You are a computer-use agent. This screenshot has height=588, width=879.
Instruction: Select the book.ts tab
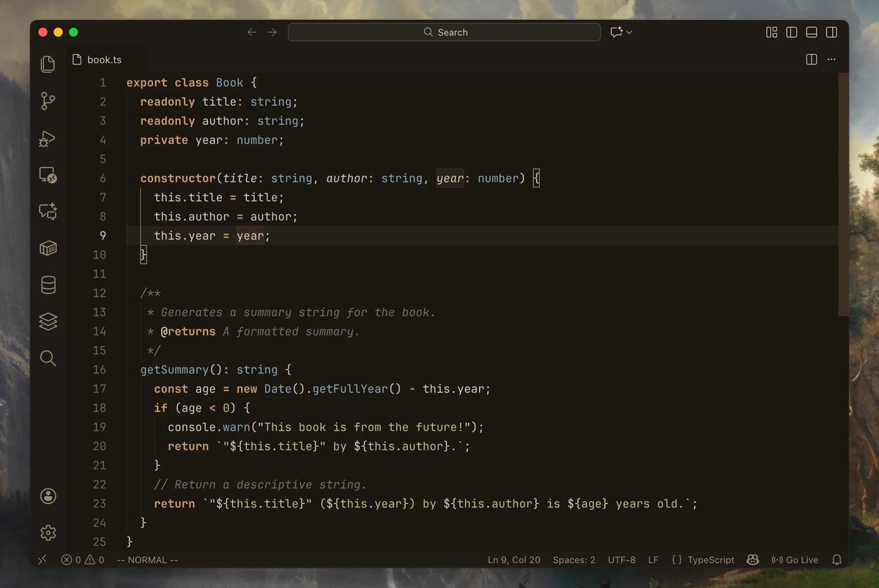click(x=107, y=59)
